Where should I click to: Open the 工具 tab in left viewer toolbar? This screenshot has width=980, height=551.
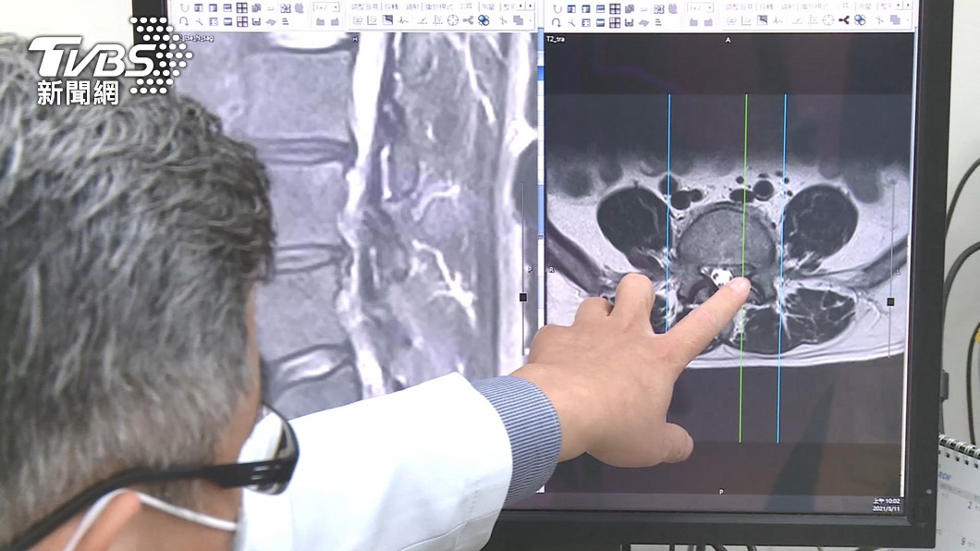point(466,6)
